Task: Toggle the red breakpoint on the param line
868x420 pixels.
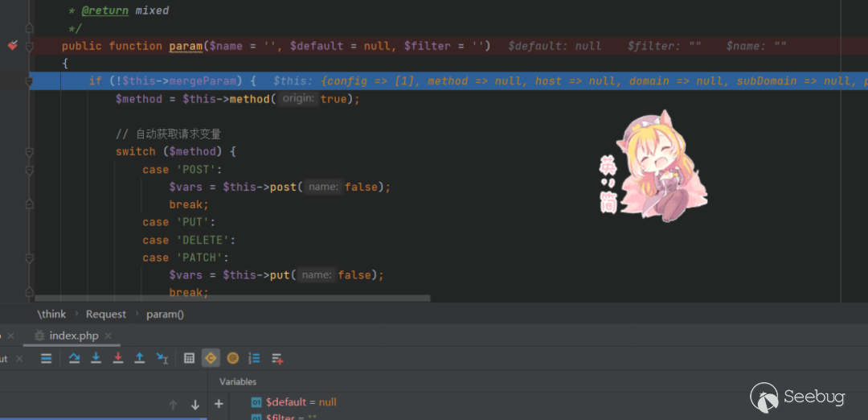Action: click(x=13, y=46)
